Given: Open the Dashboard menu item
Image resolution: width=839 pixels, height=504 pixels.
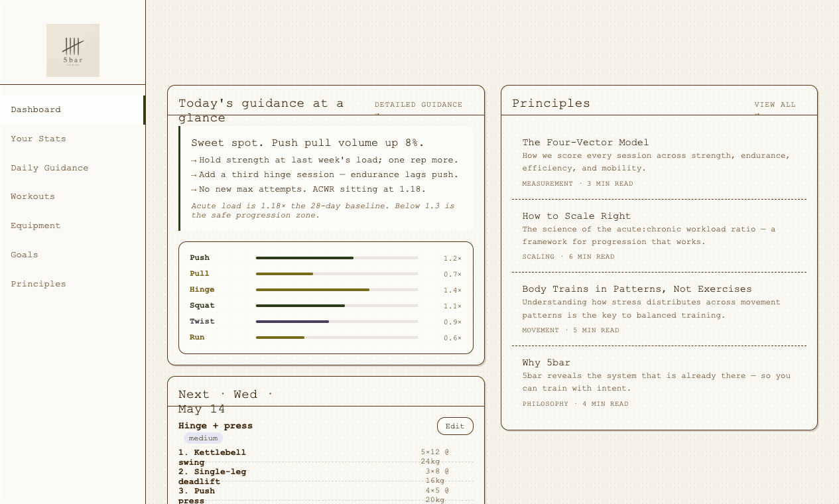Looking at the screenshot, I should [72, 110].
